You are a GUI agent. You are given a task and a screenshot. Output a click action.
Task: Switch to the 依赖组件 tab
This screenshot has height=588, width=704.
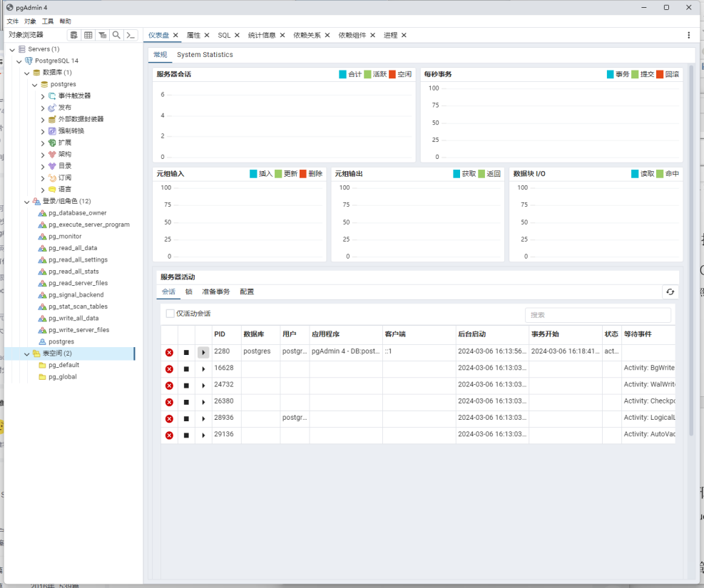352,35
